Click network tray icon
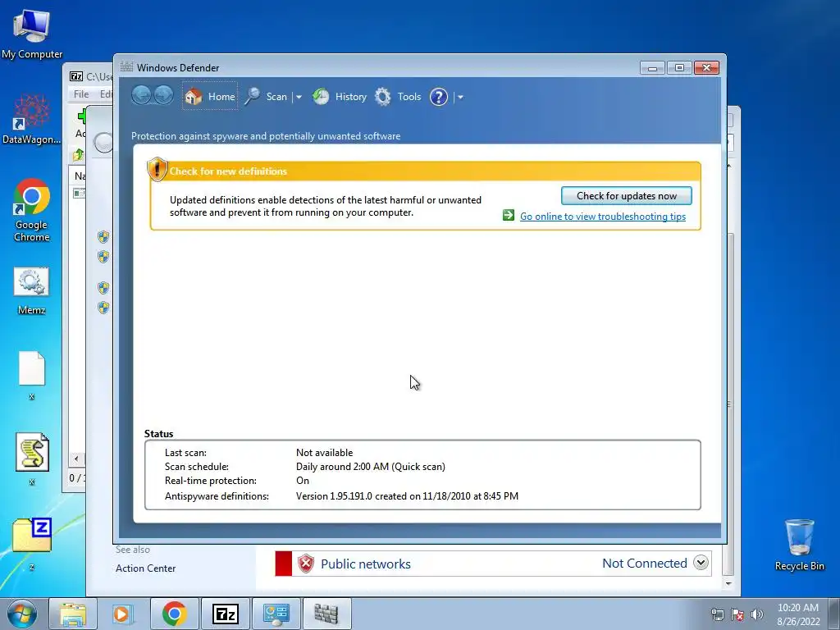 pyautogui.click(x=717, y=614)
